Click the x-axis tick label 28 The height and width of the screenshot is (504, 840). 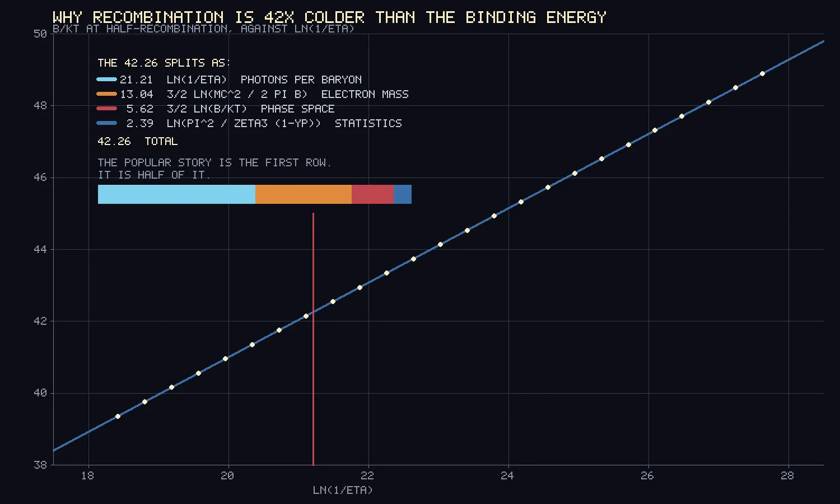787,475
